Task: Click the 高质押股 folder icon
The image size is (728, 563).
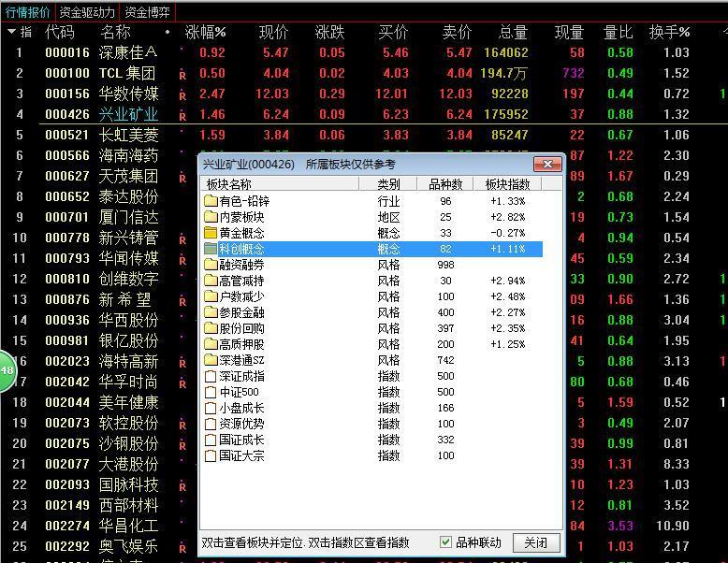Action: [211, 344]
